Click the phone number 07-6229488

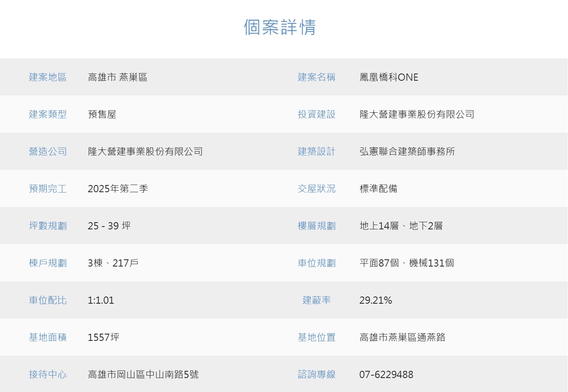click(x=386, y=374)
